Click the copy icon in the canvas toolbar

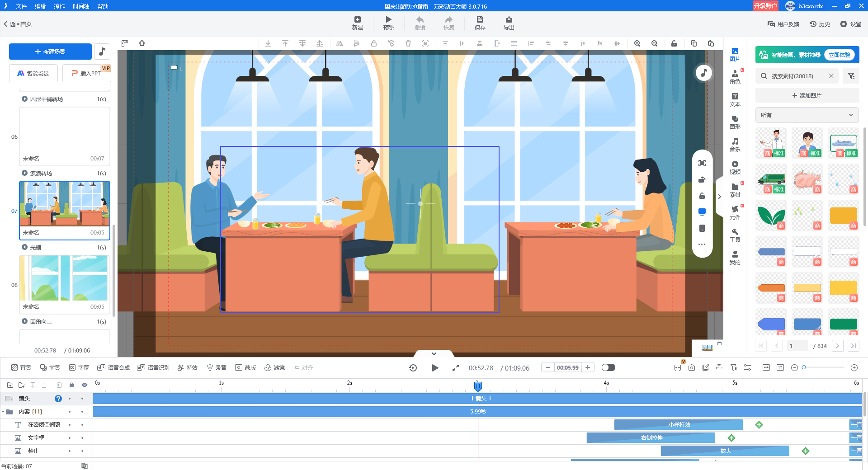click(x=693, y=43)
